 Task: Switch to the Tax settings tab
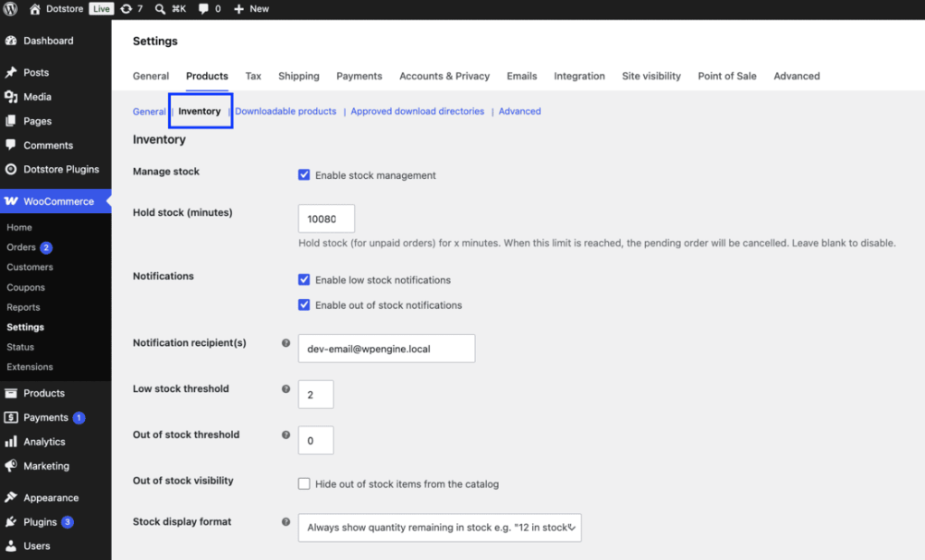(253, 76)
